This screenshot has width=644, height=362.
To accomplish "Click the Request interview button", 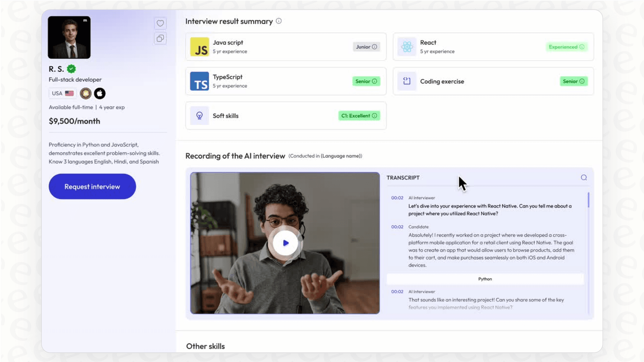I will (x=92, y=187).
